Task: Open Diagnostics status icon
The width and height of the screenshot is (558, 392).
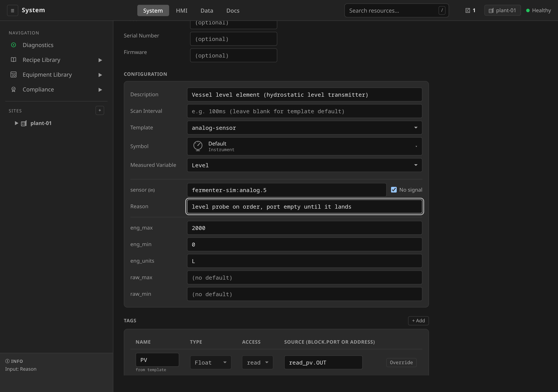Action: click(x=14, y=45)
